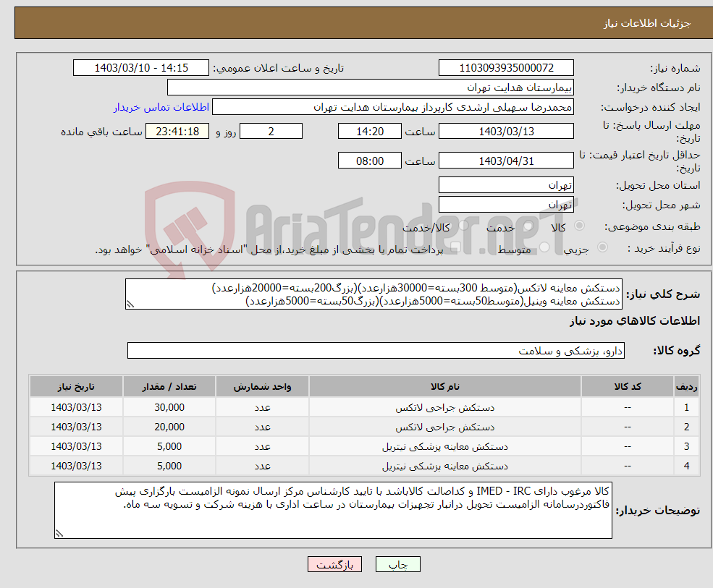The width and height of the screenshot is (713, 588).
Task: Click quantity 30,000 in row 1
Action: click(x=169, y=408)
